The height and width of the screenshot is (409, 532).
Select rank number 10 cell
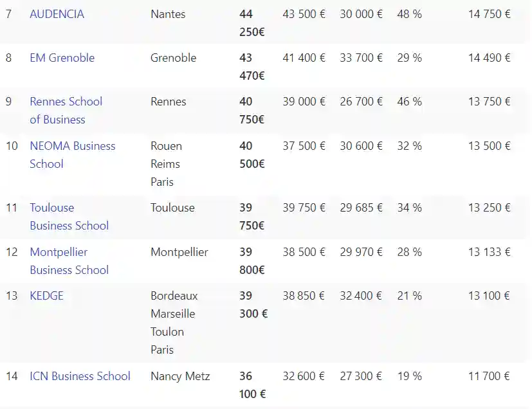click(12, 146)
